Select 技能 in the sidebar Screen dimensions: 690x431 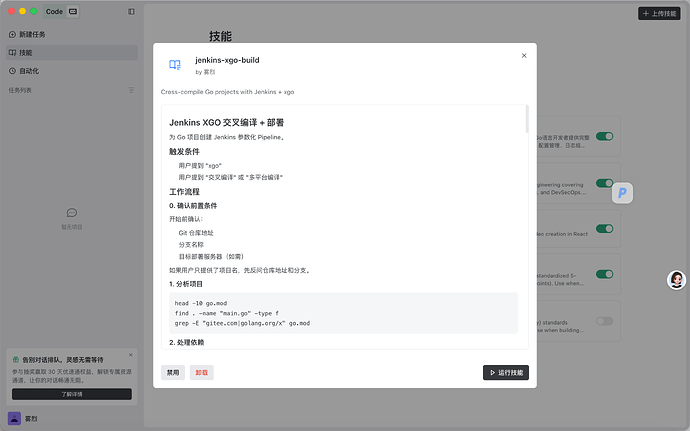[72, 52]
